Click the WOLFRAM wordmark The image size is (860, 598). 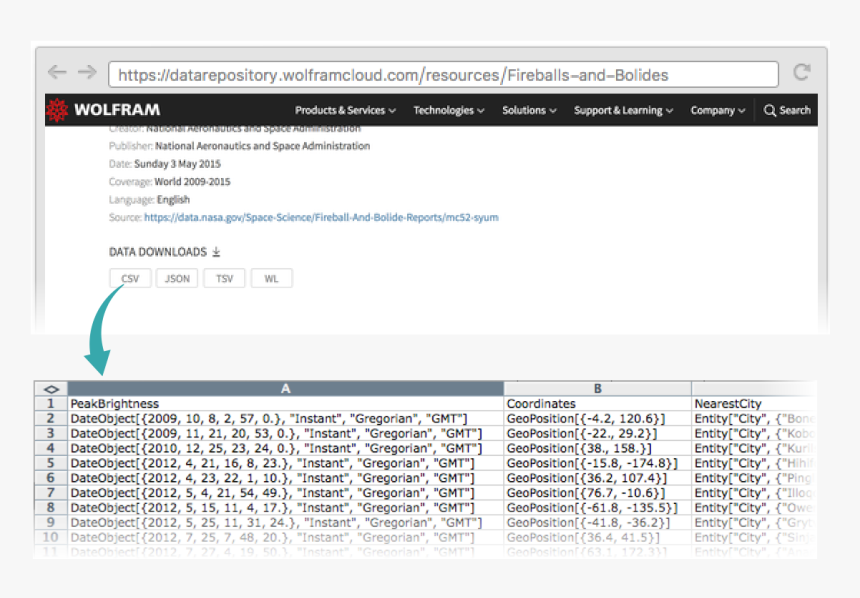117,110
